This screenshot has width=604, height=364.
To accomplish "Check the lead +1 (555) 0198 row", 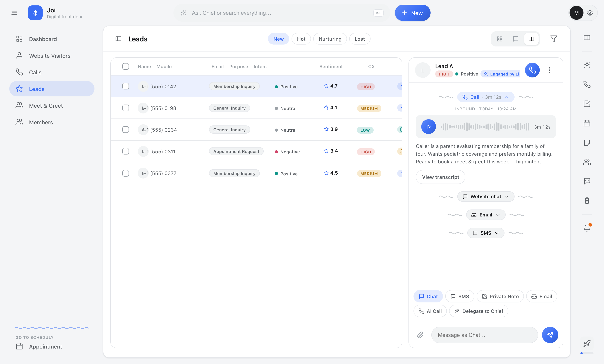I will coord(125,108).
